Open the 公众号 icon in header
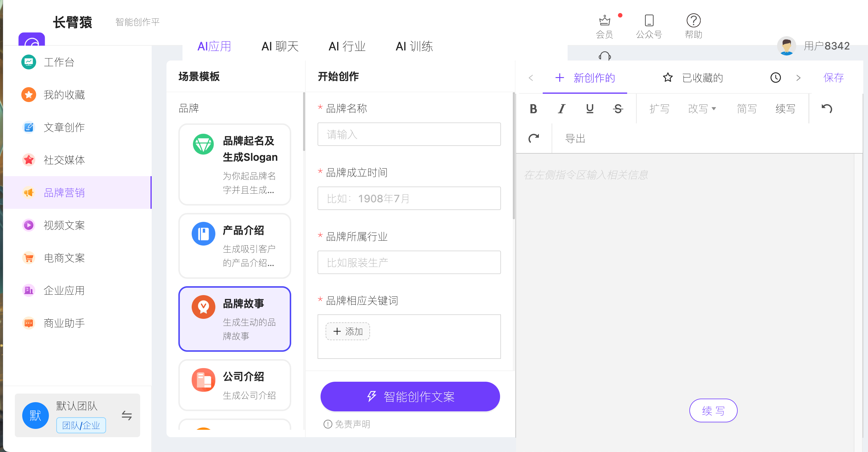 pos(649,21)
